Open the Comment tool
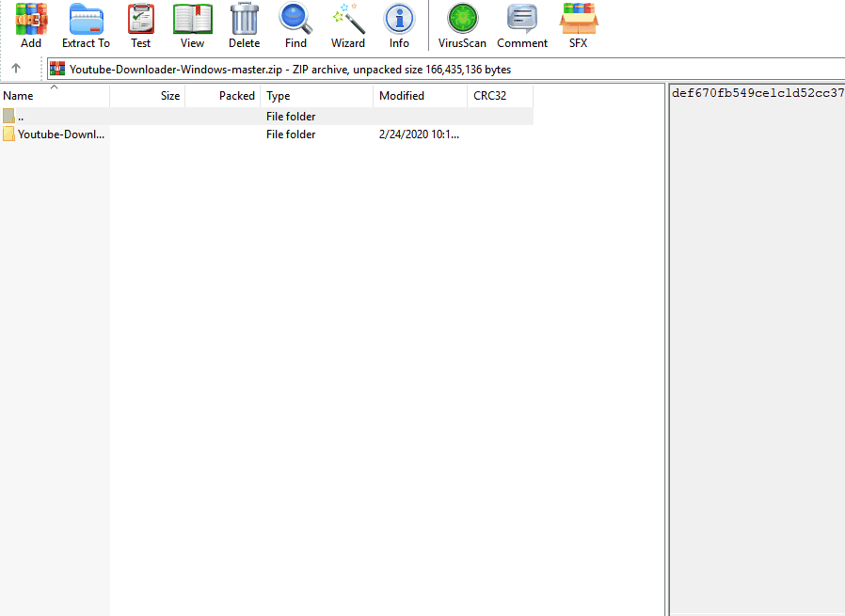 pyautogui.click(x=522, y=25)
